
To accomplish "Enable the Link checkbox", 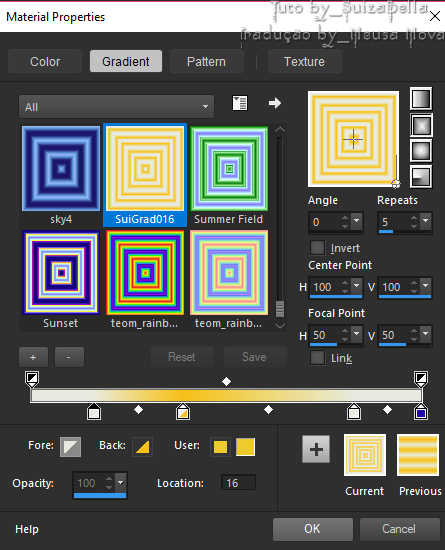I will (x=317, y=358).
